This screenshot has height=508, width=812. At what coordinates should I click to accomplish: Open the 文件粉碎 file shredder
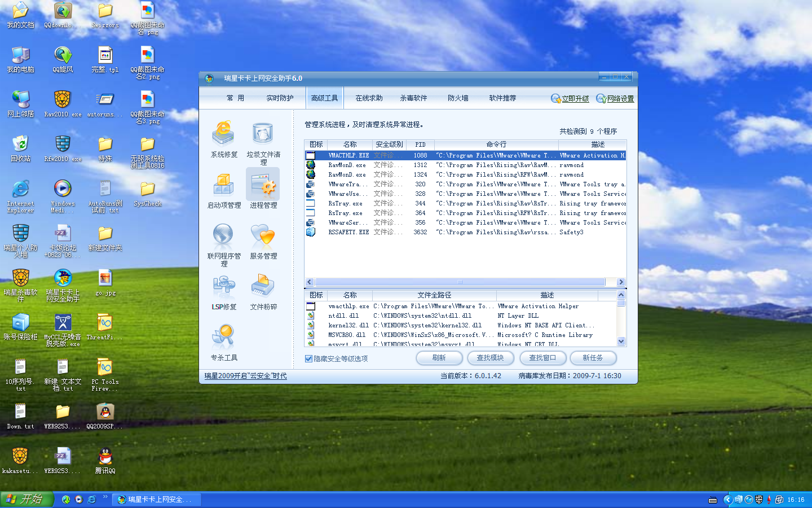[x=263, y=288]
